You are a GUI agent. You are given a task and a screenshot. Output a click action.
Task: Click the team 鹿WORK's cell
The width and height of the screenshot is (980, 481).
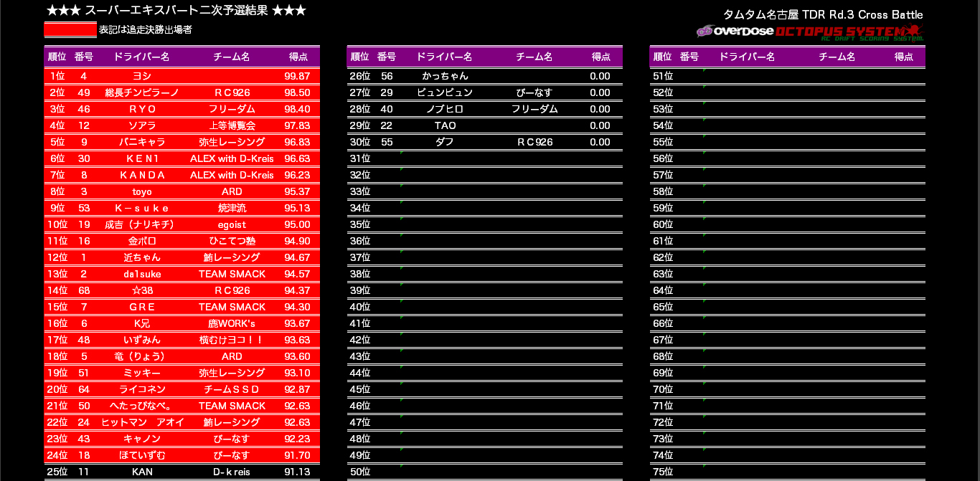pyautogui.click(x=232, y=323)
